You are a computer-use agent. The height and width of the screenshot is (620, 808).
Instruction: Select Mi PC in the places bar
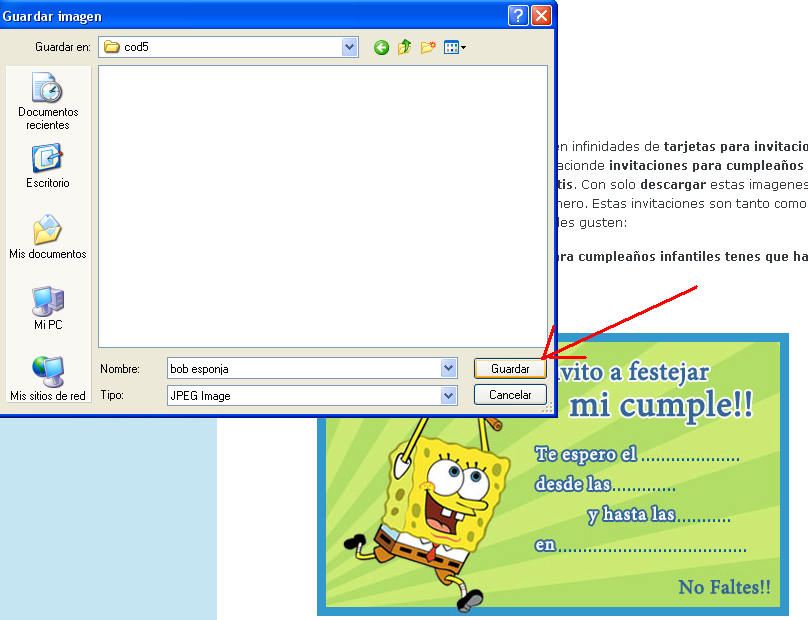[x=48, y=308]
